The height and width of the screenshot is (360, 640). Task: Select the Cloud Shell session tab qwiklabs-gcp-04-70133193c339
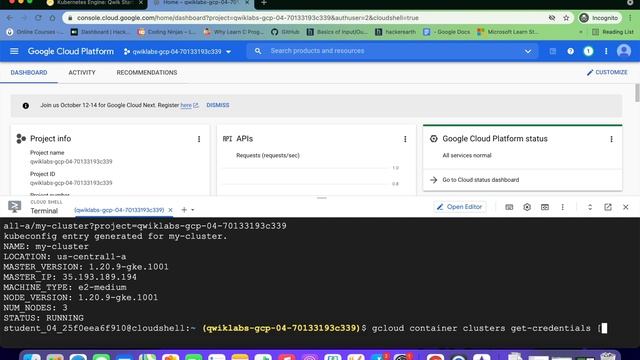coord(119,210)
